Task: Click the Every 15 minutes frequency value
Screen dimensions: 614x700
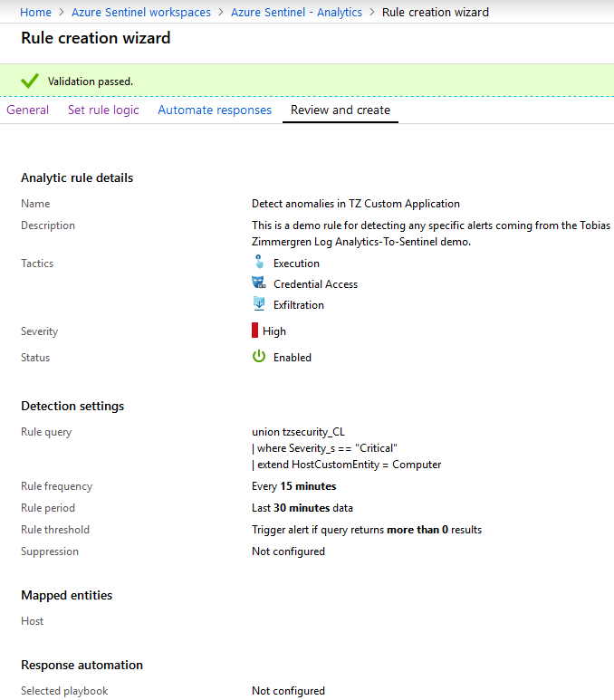Action: click(x=293, y=486)
